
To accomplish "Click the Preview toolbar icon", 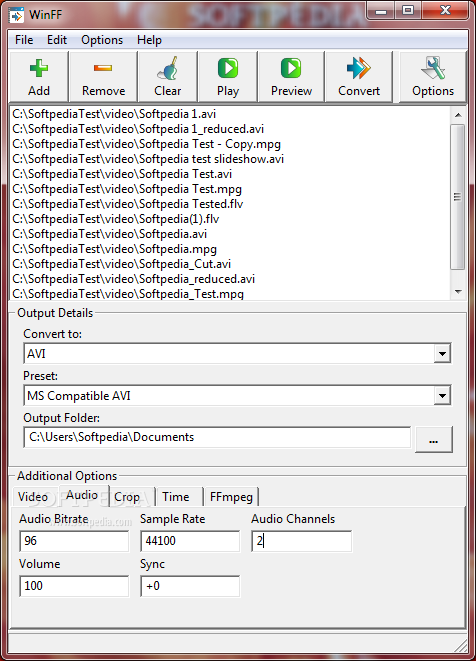I will pos(291,76).
